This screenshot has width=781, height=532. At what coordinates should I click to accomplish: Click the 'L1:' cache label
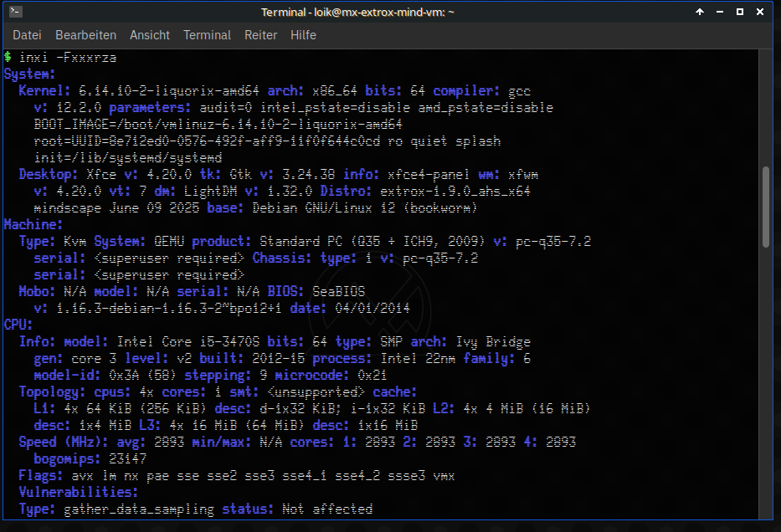(x=44, y=409)
